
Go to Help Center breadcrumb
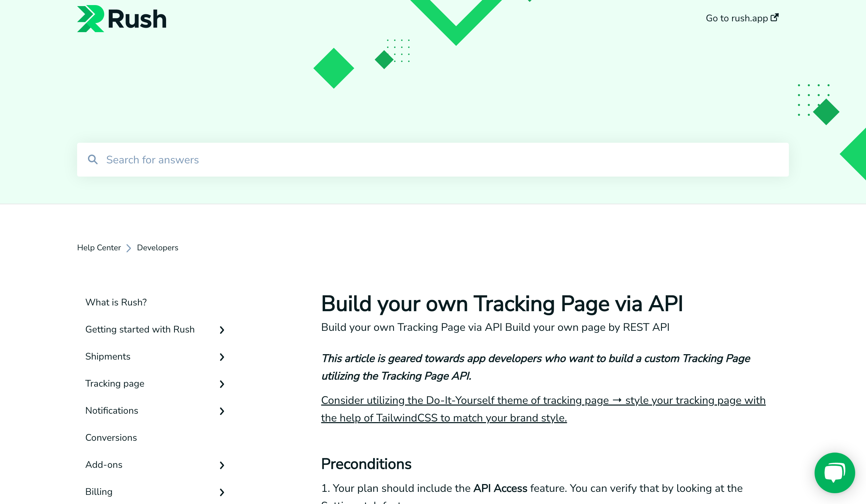click(x=99, y=248)
